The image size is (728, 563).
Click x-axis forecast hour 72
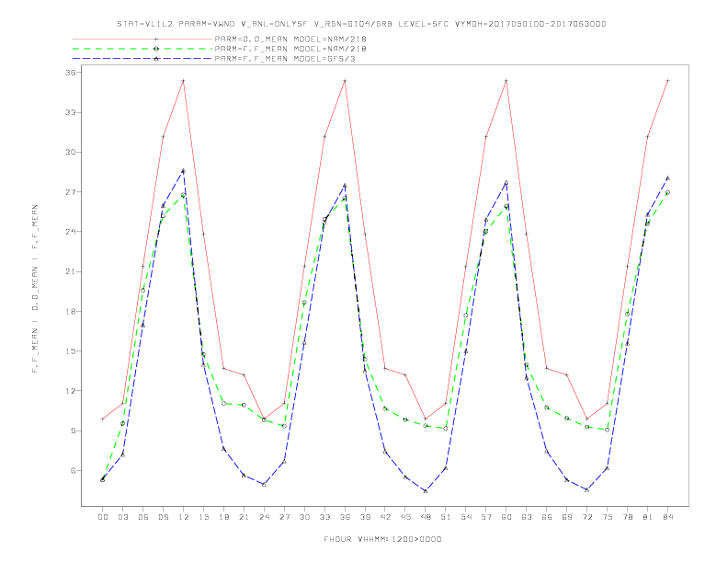587,517
